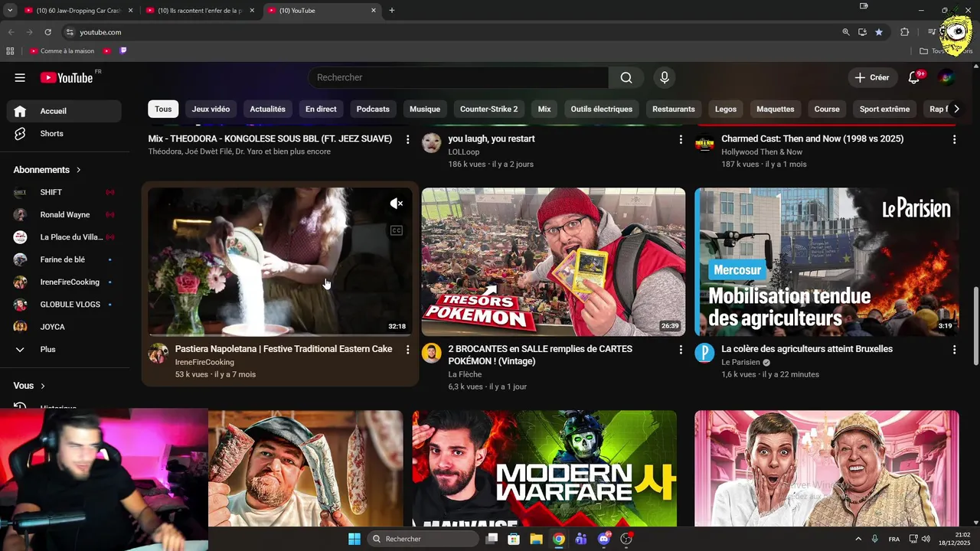Open the Le Parisien channel avatar
Screen dimensions: 980x551
click(x=704, y=353)
